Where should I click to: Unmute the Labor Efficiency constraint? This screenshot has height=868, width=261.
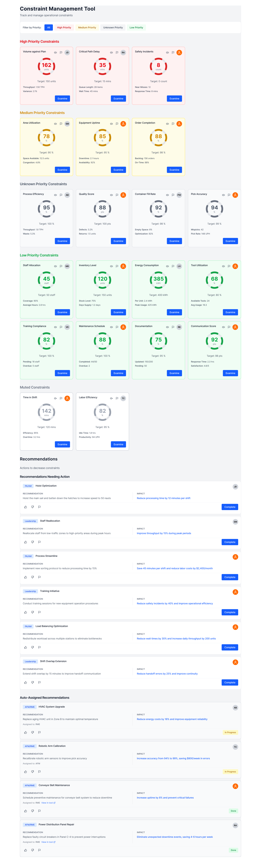point(111,398)
